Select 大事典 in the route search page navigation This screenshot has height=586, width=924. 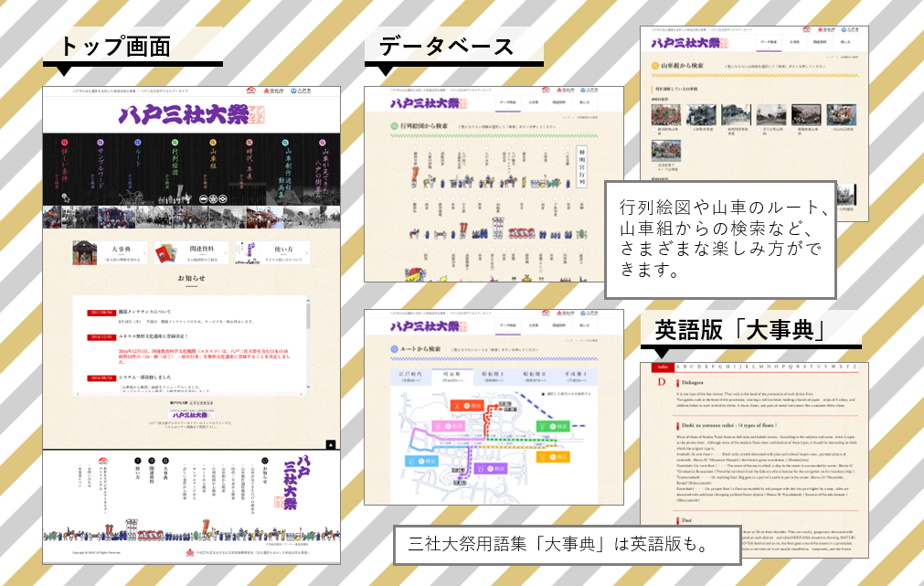[534, 325]
